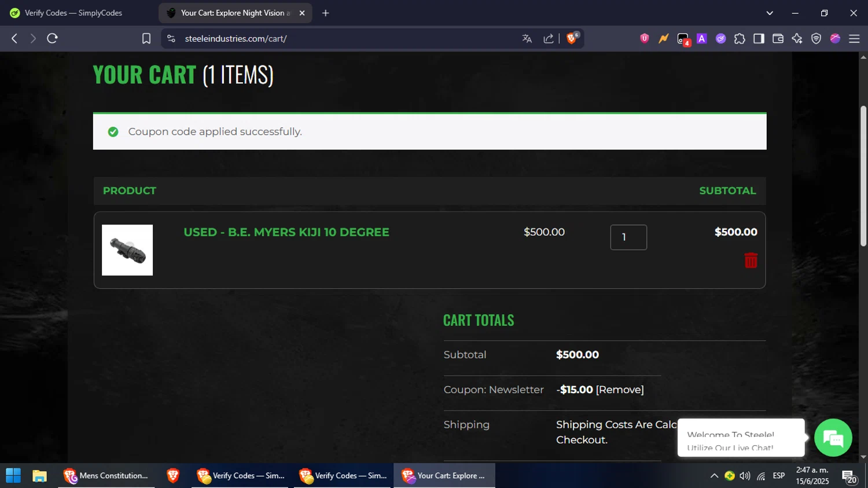Go back to previous page
The width and height of the screenshot is (868, 488).
pyautogui.click(x=14, y=39)
